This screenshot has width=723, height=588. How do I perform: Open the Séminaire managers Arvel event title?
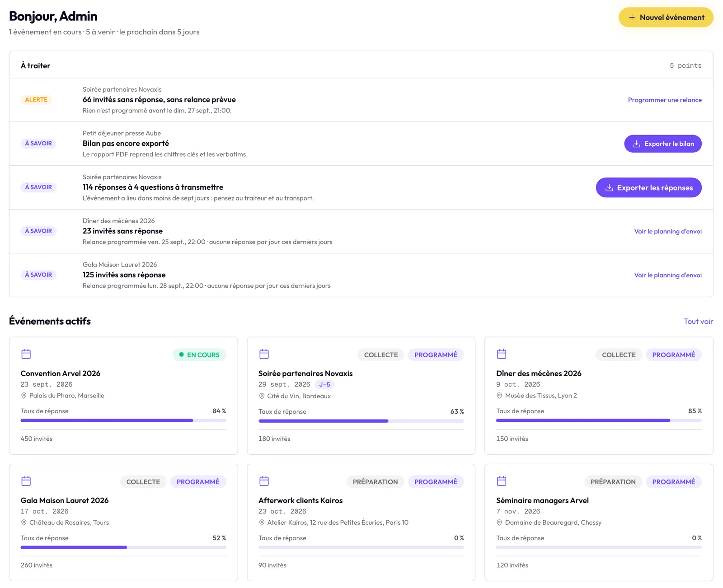pos(542,500)
